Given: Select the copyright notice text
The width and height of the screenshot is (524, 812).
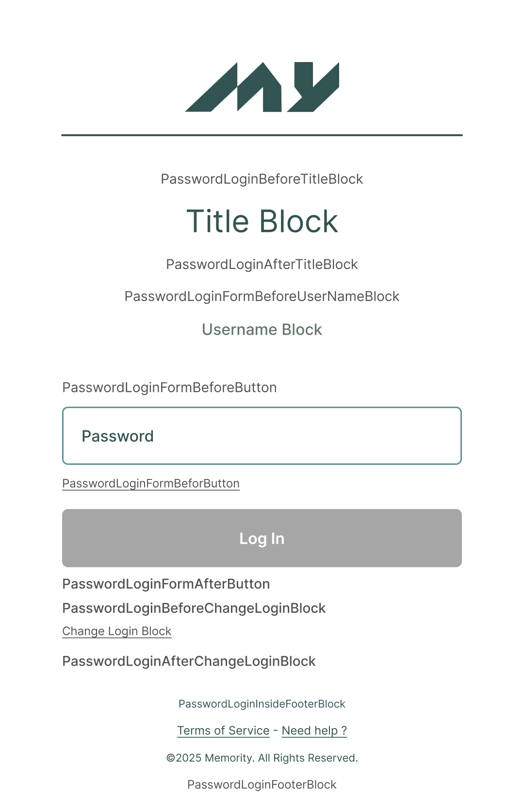Looking at the screenshot, I should click(262, 757).
